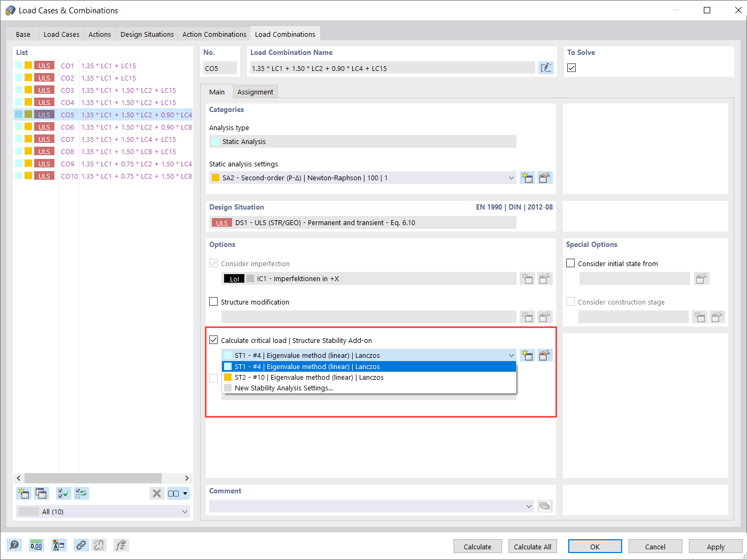Open the display settings icon in bottom toolbar
This screenshot has height=560, width=747.
click(x=59, y=545)
